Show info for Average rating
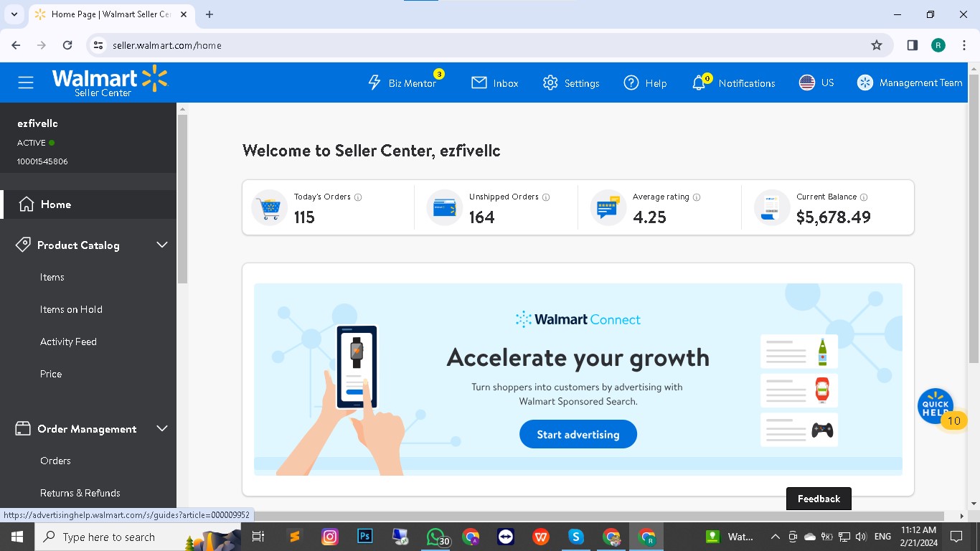The width and height of the screenshot is (980, 551). [x=697, y=197]
